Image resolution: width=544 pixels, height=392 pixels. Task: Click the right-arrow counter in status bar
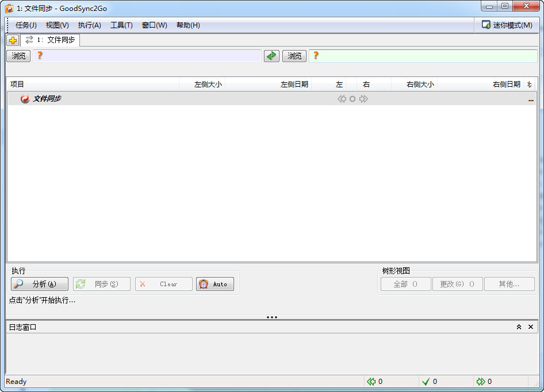[x=484, y=382]
